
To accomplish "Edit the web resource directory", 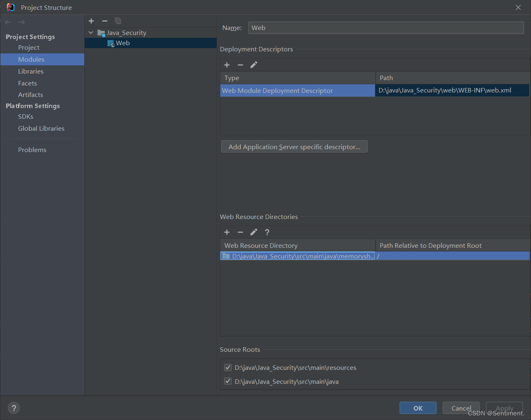I will point(254,232).
